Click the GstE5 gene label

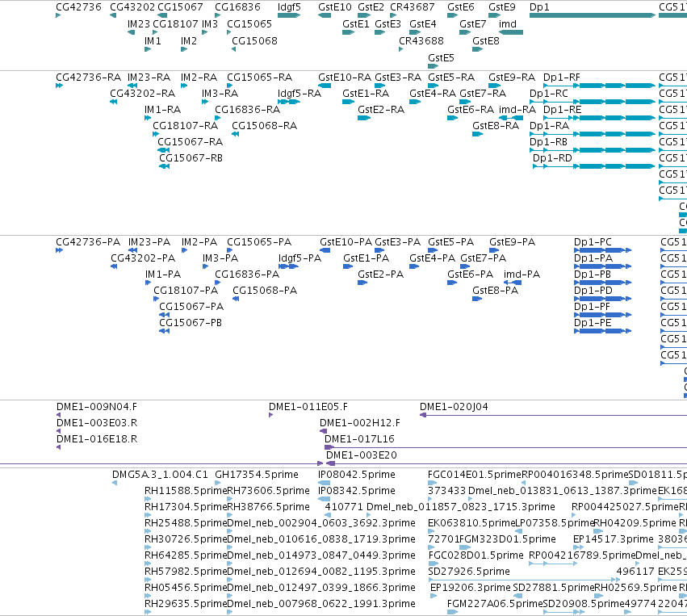pyautogui.click(x=441, y=58)
